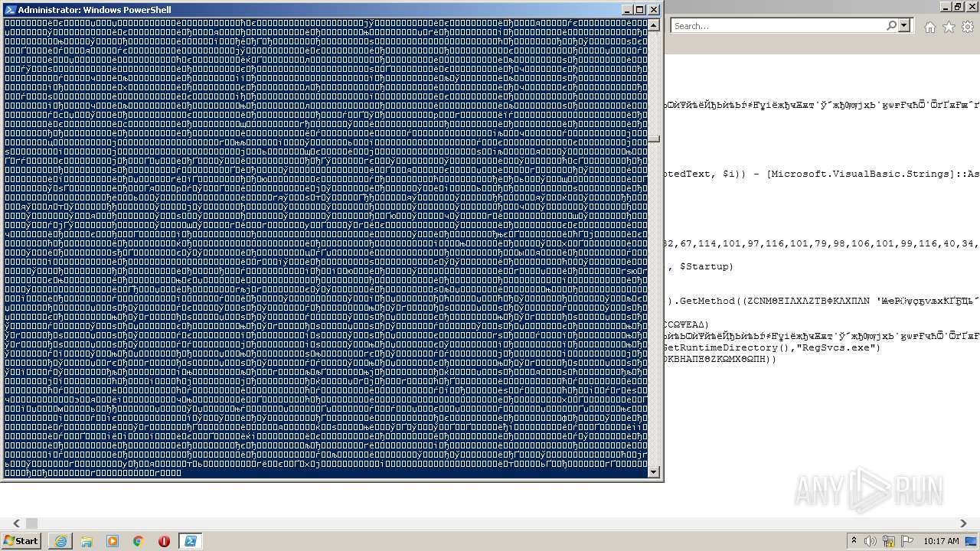The width and height of the screenshot is (980, 551).
Task: Open the red Opera-style taskbar icon
Action: click(164, 541)
